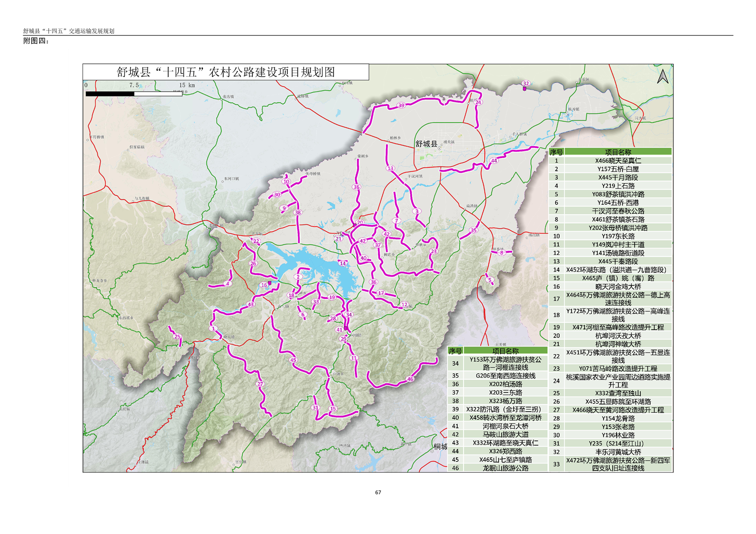
Task: Select legend row Y149岚冲村主干道
Action: [610, 245]
